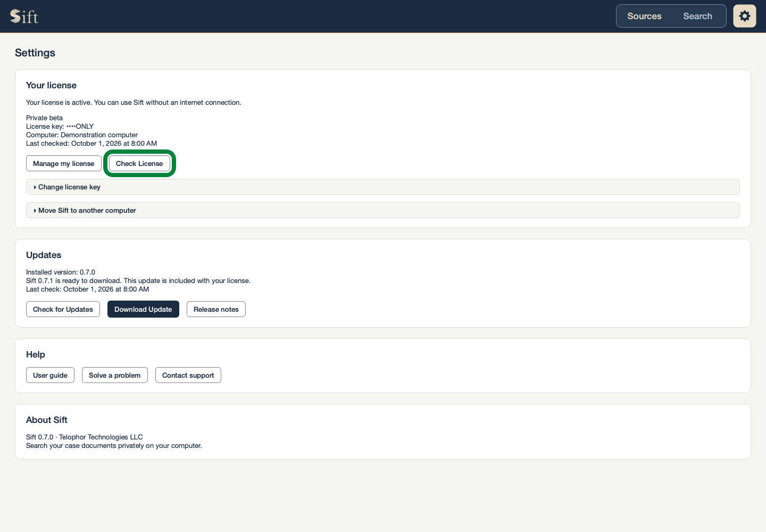Click the 'Your license' heading

point(51,85)
